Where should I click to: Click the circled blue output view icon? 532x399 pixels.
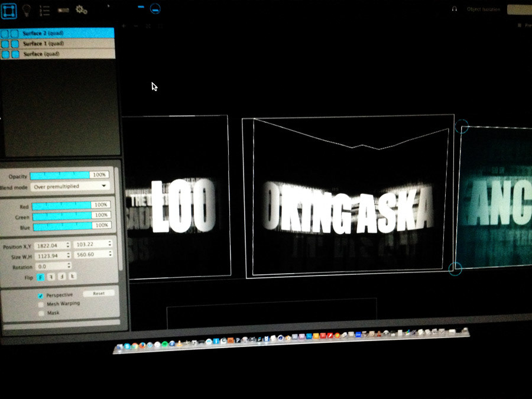[155, 9]
